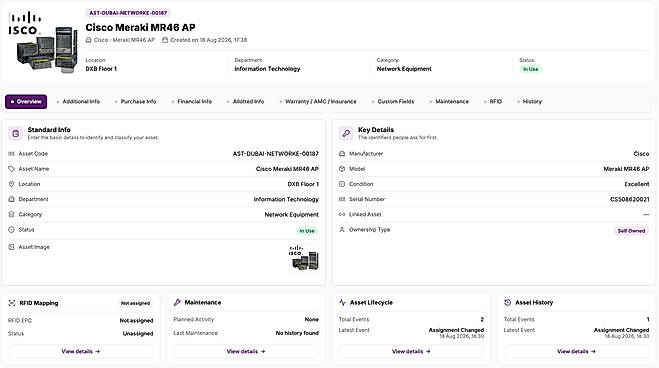Click the Department row icon

coord(11,199)
